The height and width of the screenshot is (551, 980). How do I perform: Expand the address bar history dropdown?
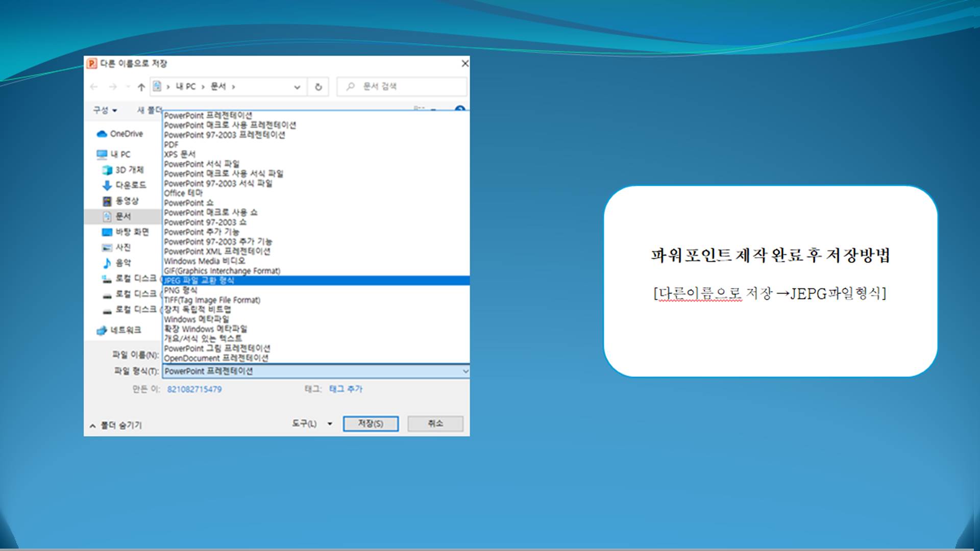pyautogui.click(x=297, y=87)
